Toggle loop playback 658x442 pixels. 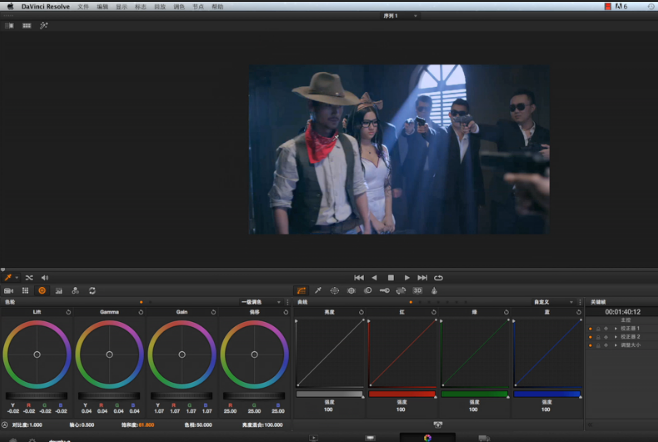click(438, 277)
